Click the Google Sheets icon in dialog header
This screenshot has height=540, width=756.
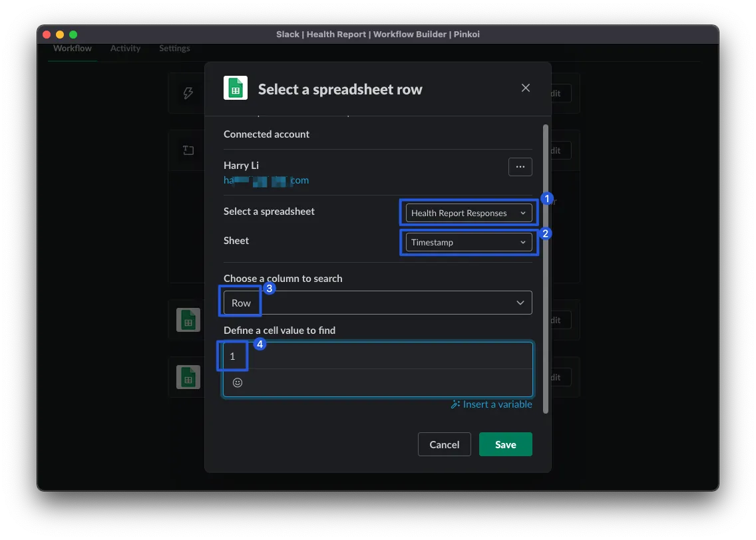pyautogui.click(x=236, y=88)
